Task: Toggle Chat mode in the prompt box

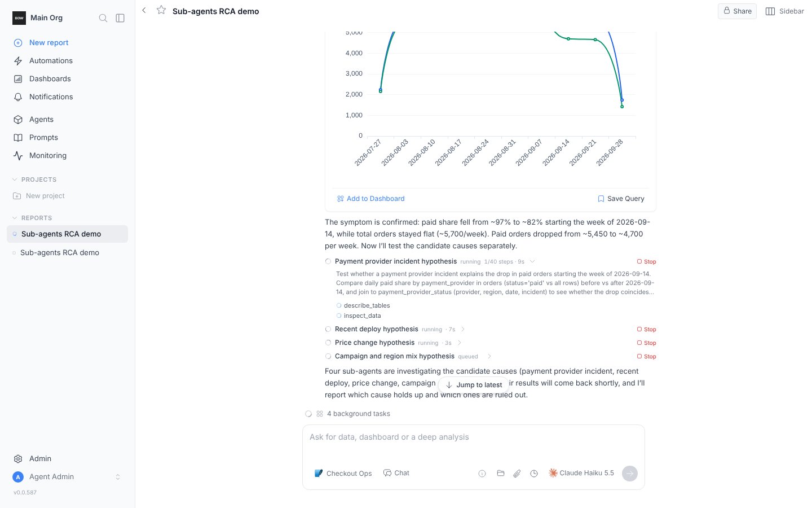Action: [396, 473]
